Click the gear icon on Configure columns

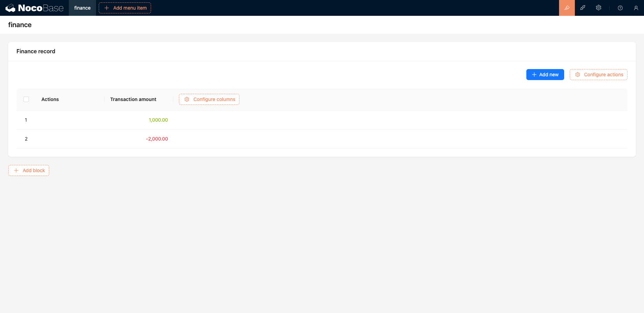pos(187,99)
